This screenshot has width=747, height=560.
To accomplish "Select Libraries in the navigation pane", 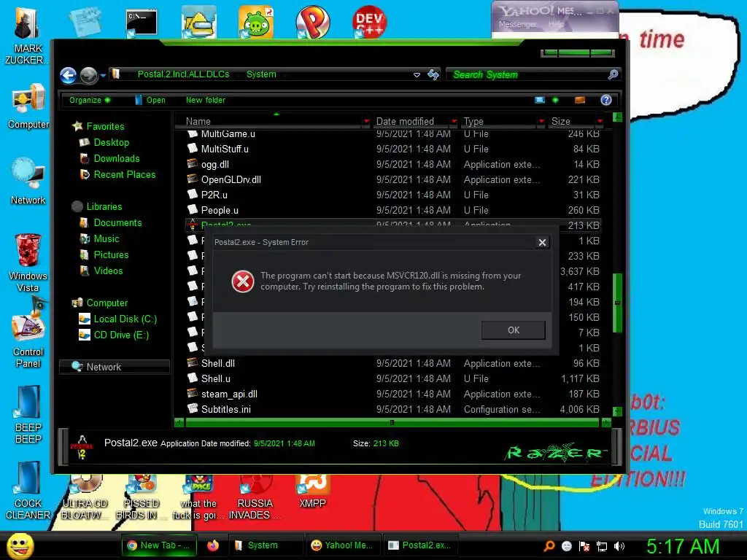I will point(104,206).
